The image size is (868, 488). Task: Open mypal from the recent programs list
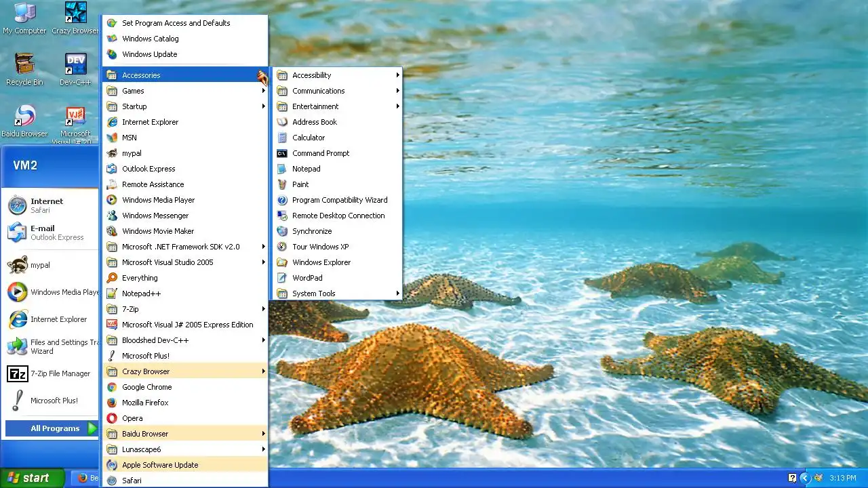pos(52,265)
